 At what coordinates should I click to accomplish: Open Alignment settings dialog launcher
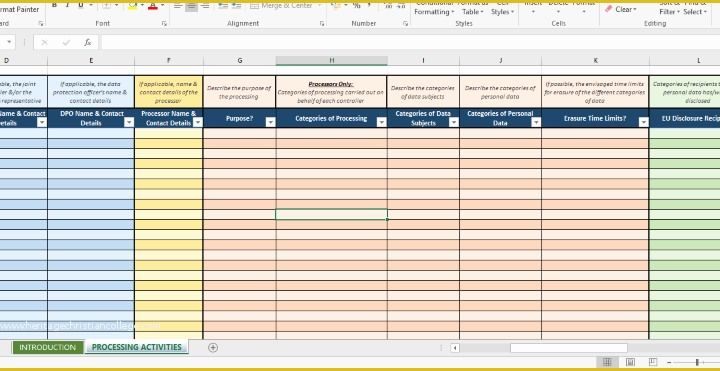coord(321,23)
